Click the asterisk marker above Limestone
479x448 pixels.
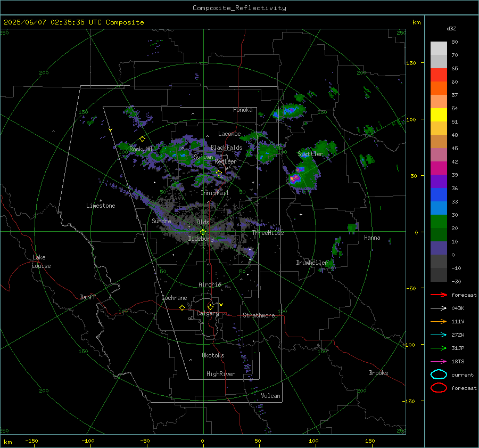101,201
